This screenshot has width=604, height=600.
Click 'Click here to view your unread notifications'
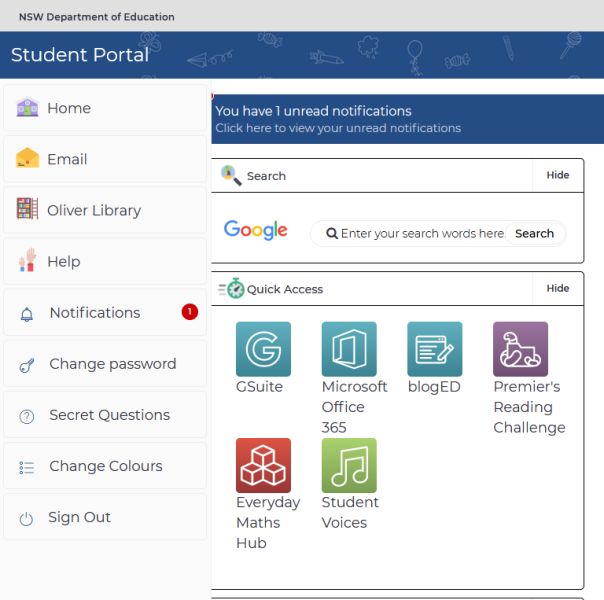point(338,128)
